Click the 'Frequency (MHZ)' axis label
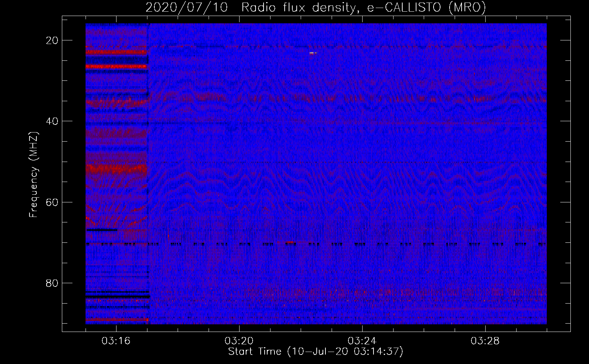Viewport: 589px width, 364px height. [33, 175]
